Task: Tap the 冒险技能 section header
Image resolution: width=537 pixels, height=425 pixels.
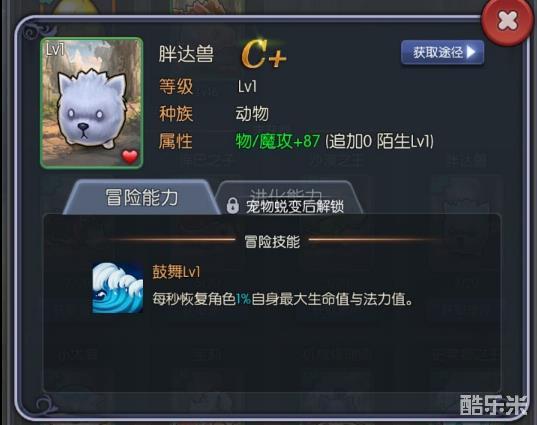Action: click(272, 241)
